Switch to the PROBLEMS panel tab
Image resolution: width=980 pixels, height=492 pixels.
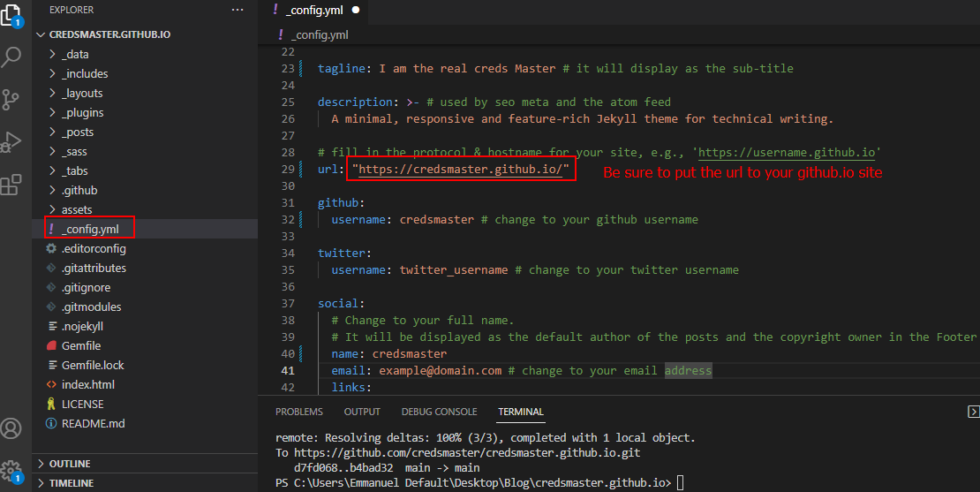pyautogui.click(x=299, y=412)
